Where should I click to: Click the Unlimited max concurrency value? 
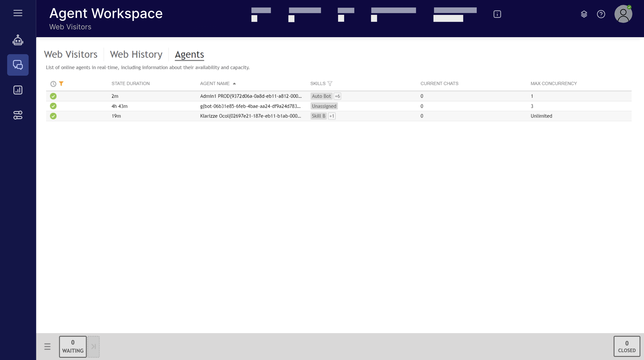(541, 116)
